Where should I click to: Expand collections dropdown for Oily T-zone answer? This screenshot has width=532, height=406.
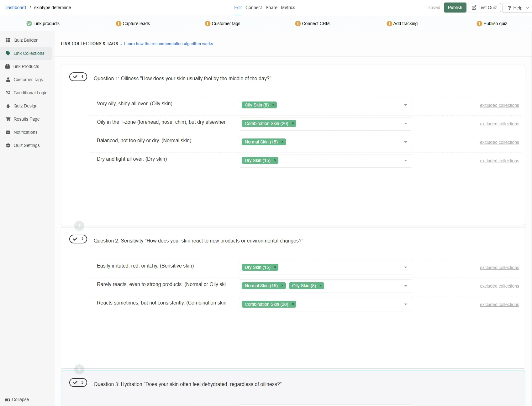(406, 124)
